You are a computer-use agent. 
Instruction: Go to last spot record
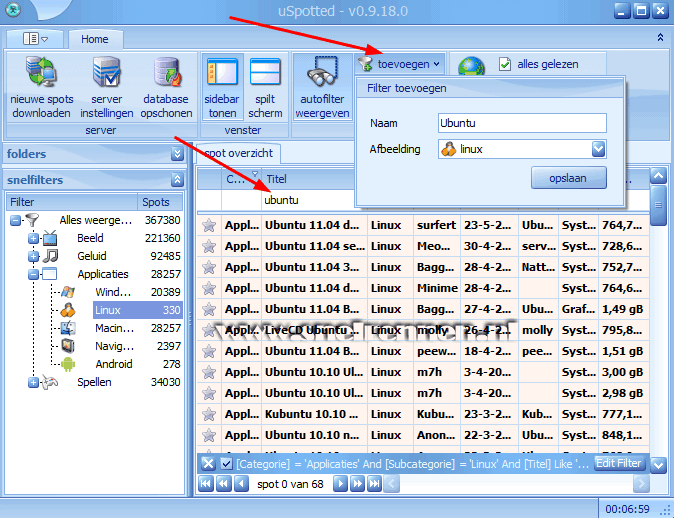375,484
